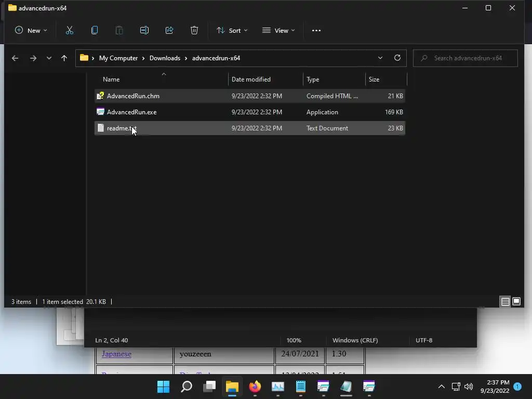Open Firefox from the taskbar

[x=255, y=387]
